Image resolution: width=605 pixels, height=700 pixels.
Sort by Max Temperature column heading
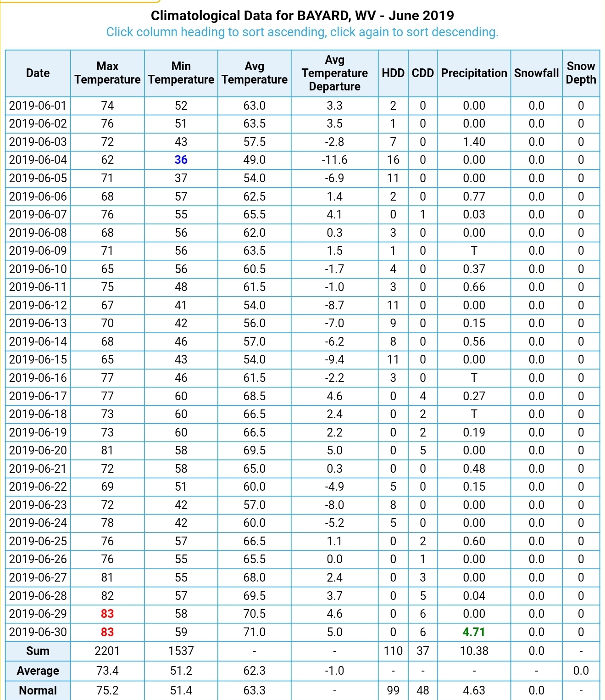coord(107,73)
